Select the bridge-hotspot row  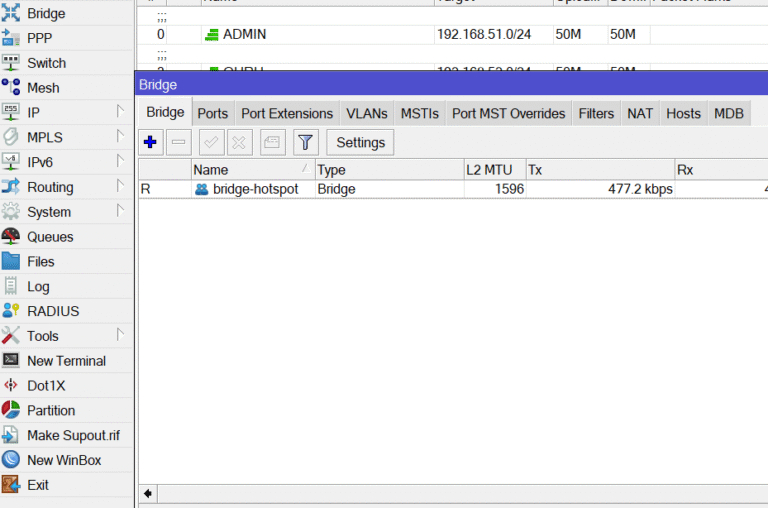coord(453,189)
